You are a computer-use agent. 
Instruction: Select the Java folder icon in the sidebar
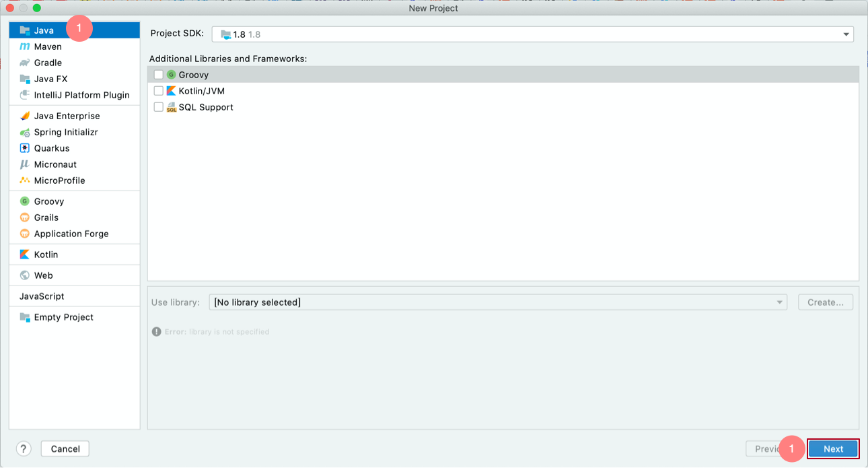[25, 30]
